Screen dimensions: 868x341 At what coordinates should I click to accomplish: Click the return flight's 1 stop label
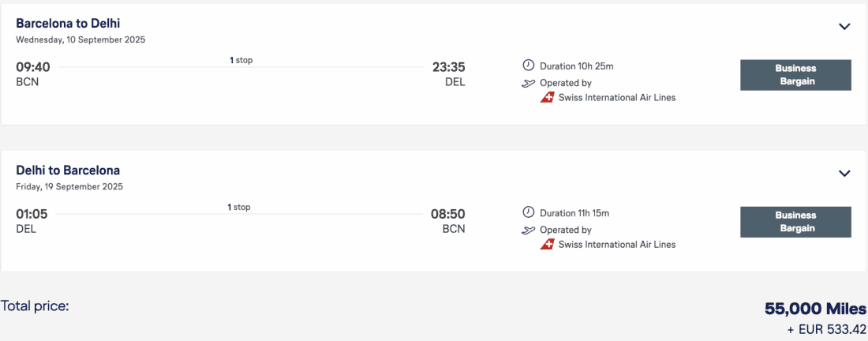(x=238, y=207)
